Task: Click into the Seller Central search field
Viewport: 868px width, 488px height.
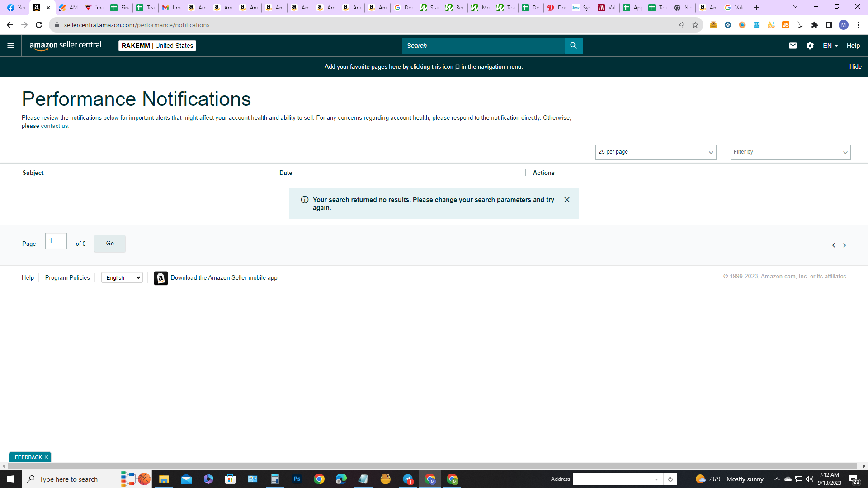Action: coord(483,46)
